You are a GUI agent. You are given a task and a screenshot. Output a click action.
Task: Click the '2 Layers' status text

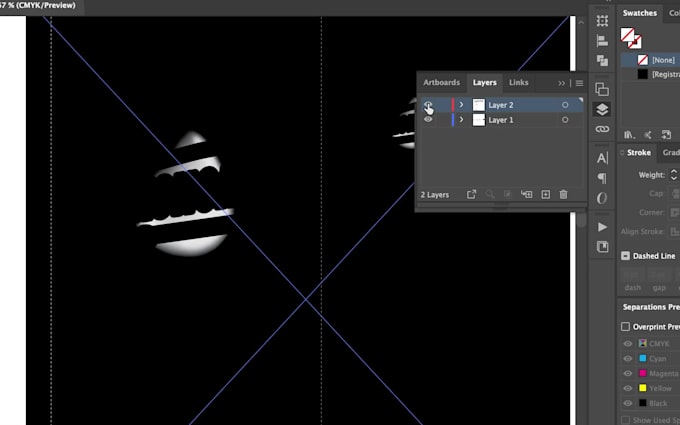(435, 195)
